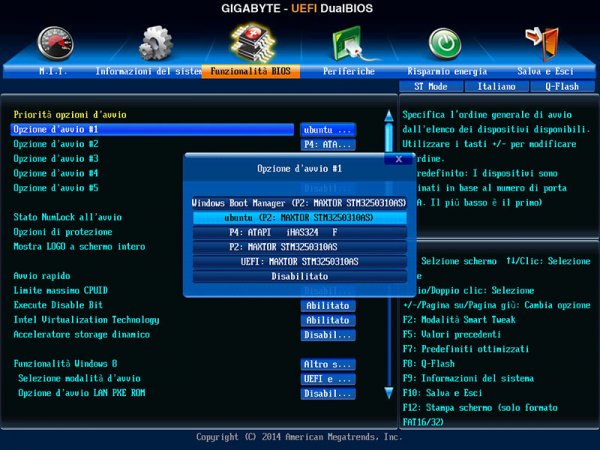
Task: Click Selezione modalità d'avvio label
Action: pyautogui.click(x=79, y=378)
